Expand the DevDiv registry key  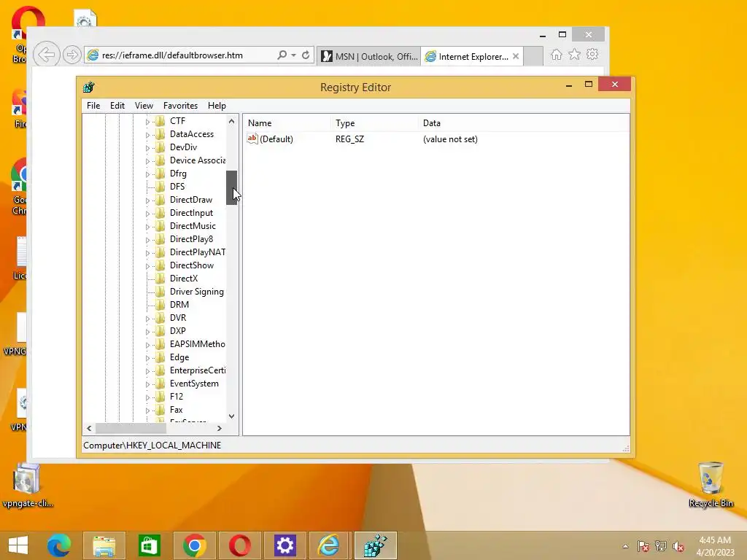[147, 148]
